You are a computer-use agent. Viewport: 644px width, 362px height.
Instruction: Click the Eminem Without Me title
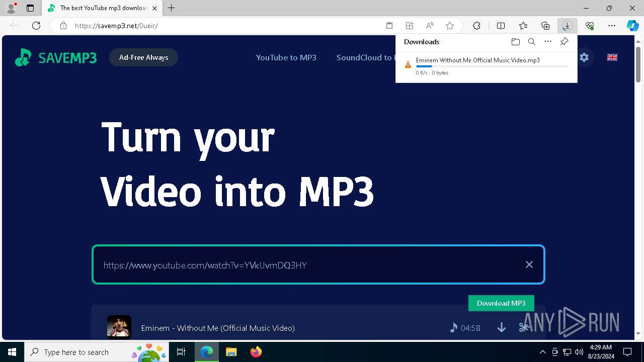click(x=218, y=328)
